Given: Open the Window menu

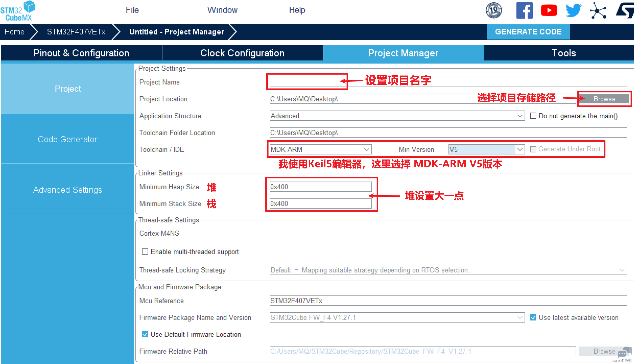Looking at the screenshot, I should (x=222, y=10).
